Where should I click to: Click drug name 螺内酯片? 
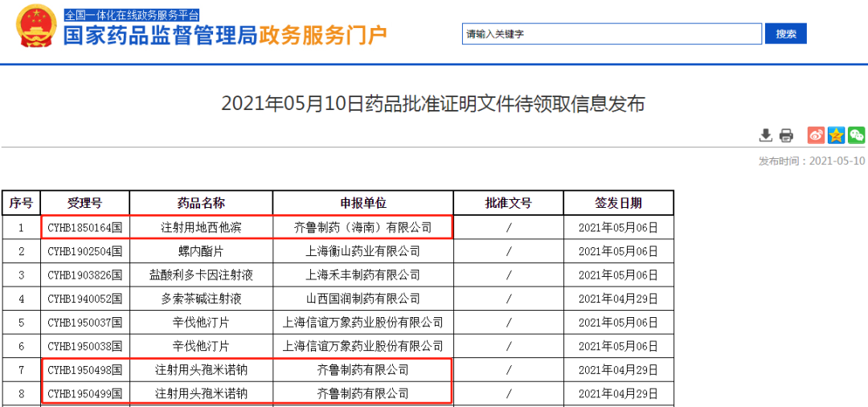(201, 251)
